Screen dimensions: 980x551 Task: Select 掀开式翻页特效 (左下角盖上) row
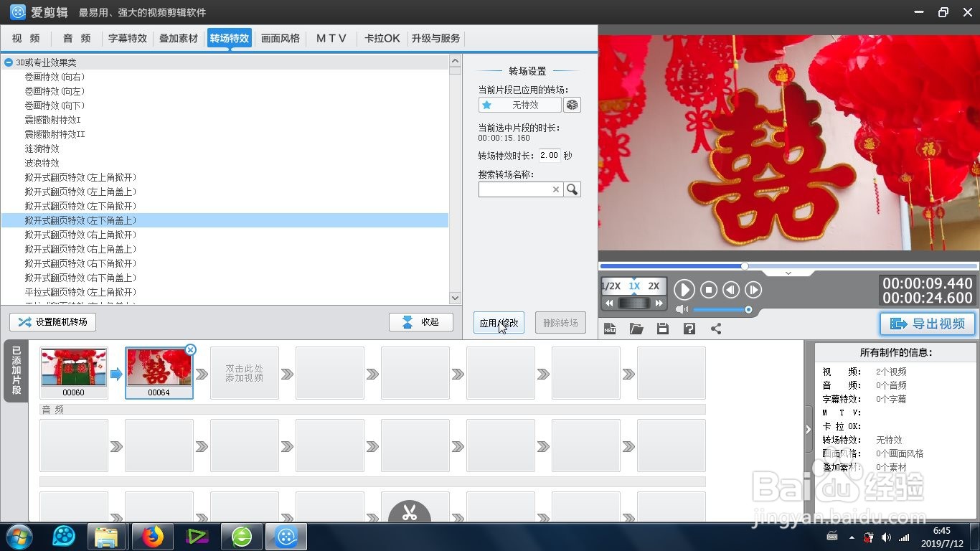(x=225, y=220)
